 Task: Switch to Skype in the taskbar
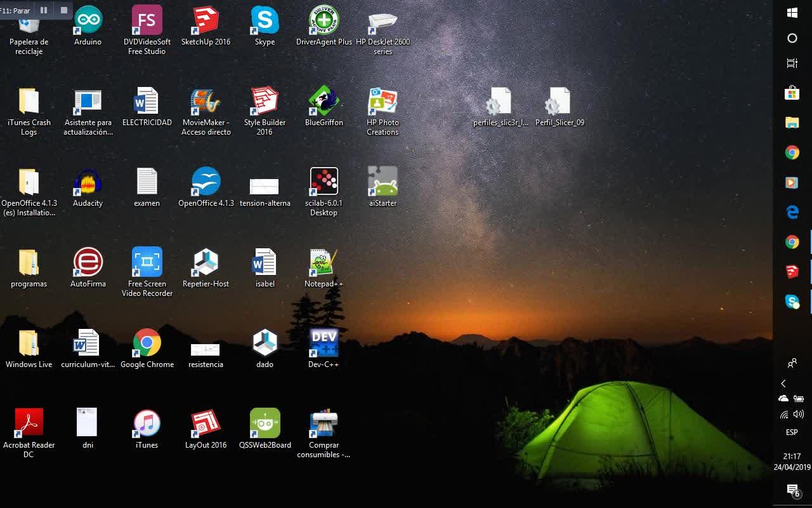[x=792, y=302]
